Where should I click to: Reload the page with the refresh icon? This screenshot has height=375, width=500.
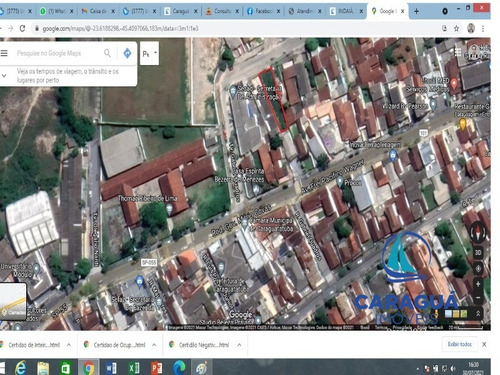point(22,29)
